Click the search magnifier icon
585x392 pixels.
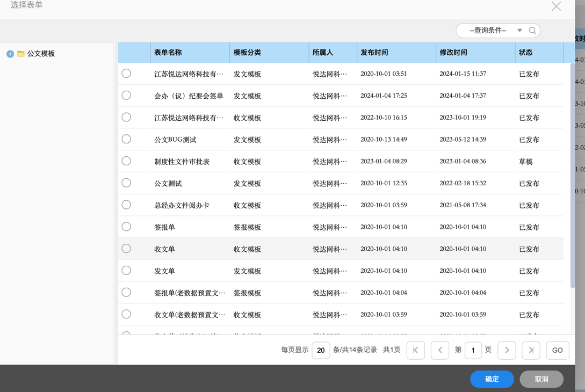(532, 31)
